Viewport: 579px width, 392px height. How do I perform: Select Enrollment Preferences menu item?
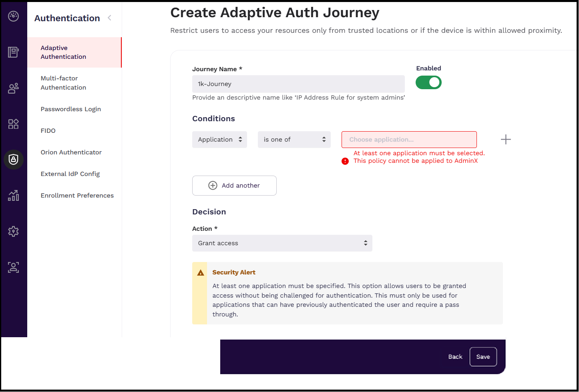click(77, 196)
